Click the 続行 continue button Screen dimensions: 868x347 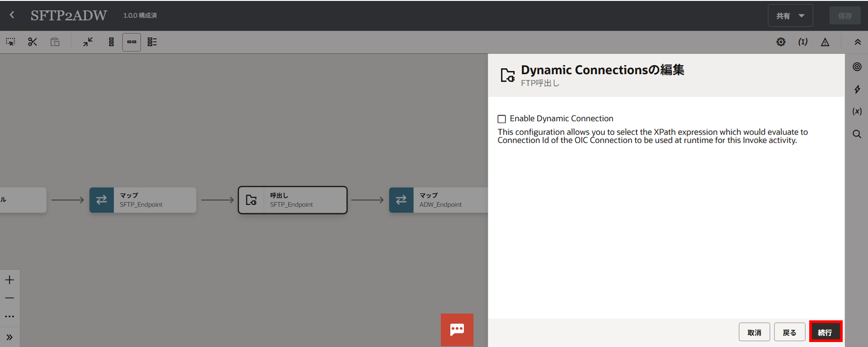(825, 332)
